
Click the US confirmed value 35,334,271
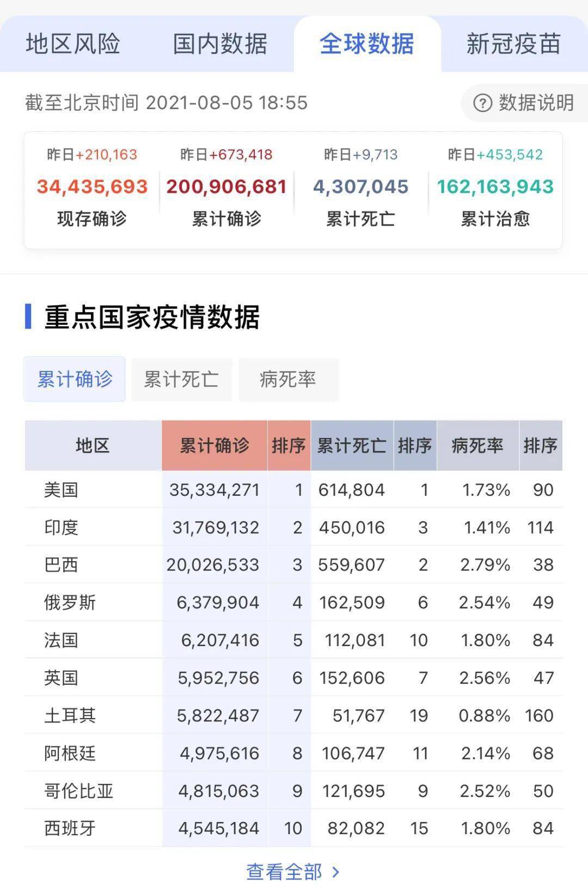tap(215, 490)
